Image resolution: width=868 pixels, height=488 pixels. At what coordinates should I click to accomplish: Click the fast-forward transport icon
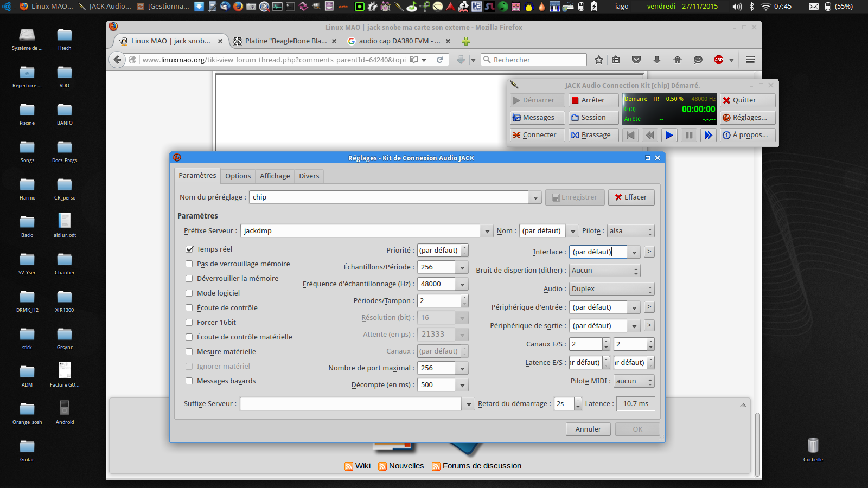pyautogui.click(x=708, y=135)
